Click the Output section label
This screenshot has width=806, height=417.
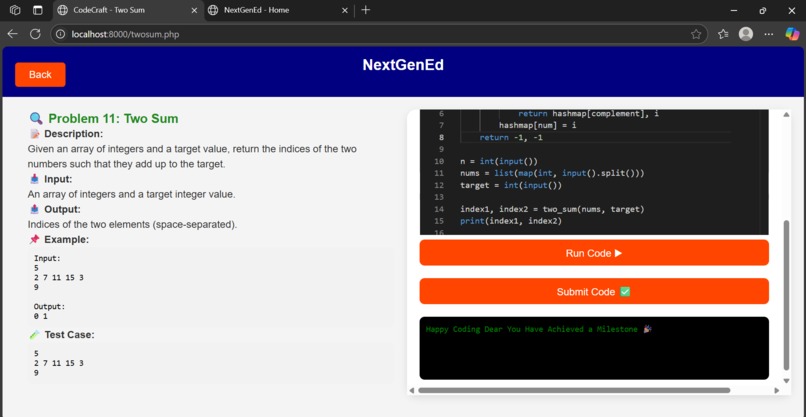point(62,209)
